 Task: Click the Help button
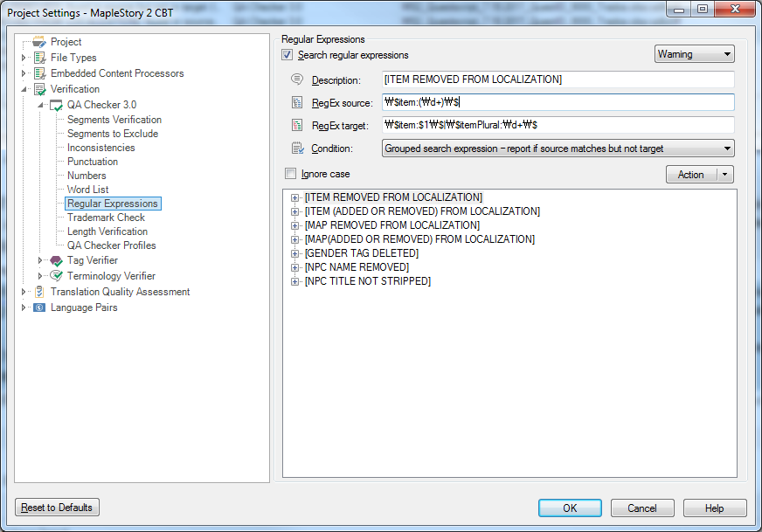pos(715,508)
